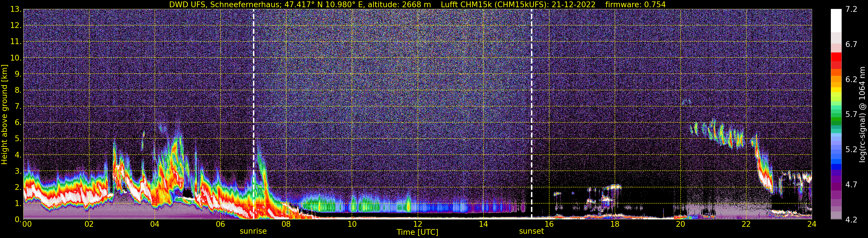Click the "sunset" label below the axis
Viewport: 868px width, 238px height.
pos(532,231)
